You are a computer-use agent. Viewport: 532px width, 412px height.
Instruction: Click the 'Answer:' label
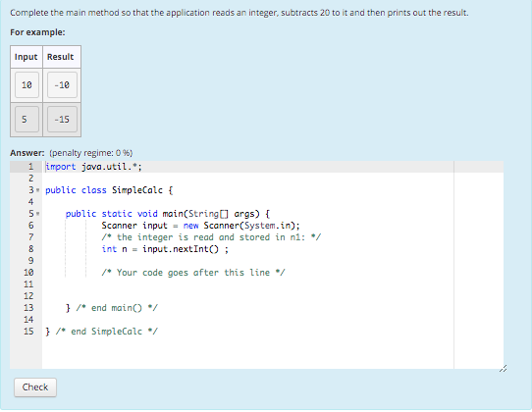pyautogui.click(x=27, y=153)
